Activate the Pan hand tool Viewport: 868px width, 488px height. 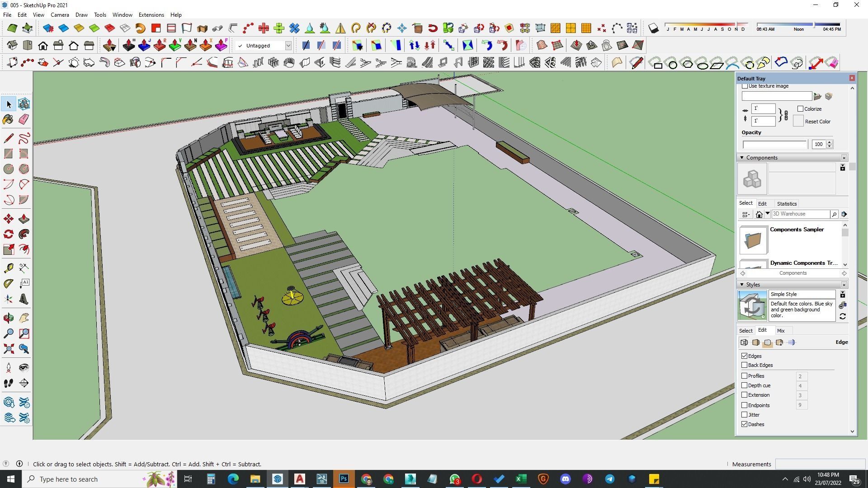(x=24, y=319)
